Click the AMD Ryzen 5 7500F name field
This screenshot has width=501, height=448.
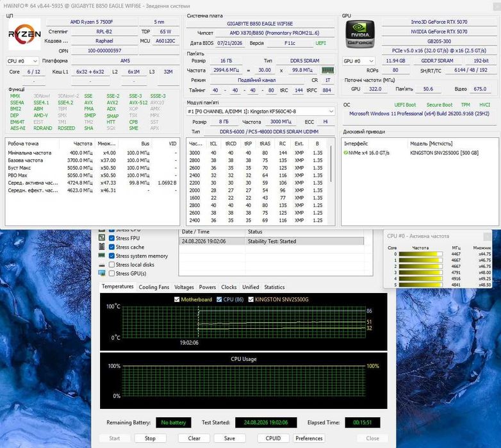(92, 22)
